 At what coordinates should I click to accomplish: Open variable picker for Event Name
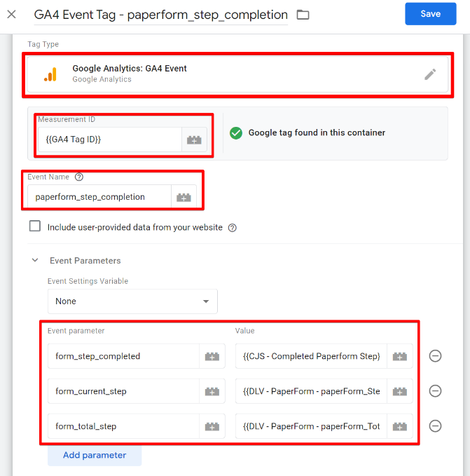point(184,197)
